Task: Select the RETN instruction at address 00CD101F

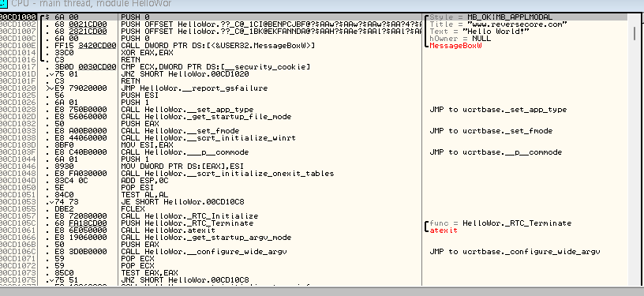Action: [130, 81]
